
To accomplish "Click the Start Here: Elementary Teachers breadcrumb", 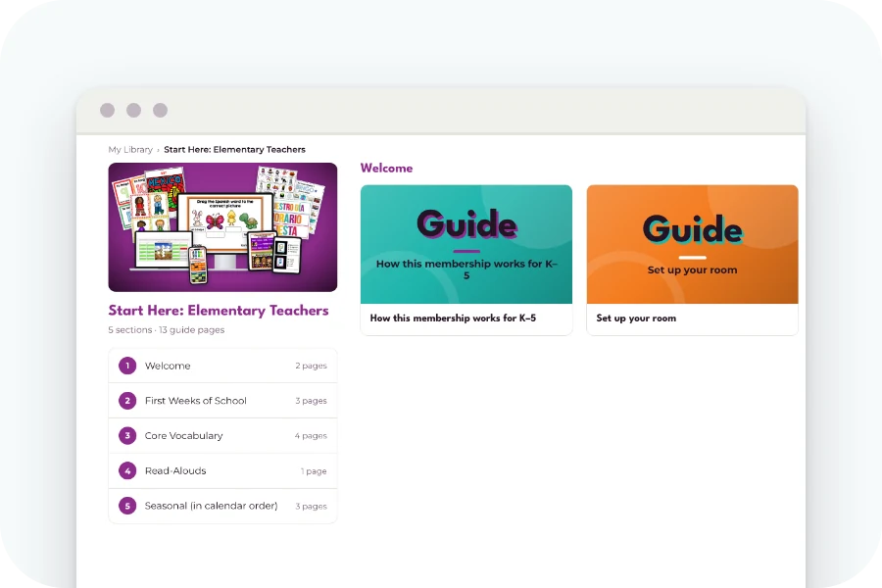I will coord(234,150).
